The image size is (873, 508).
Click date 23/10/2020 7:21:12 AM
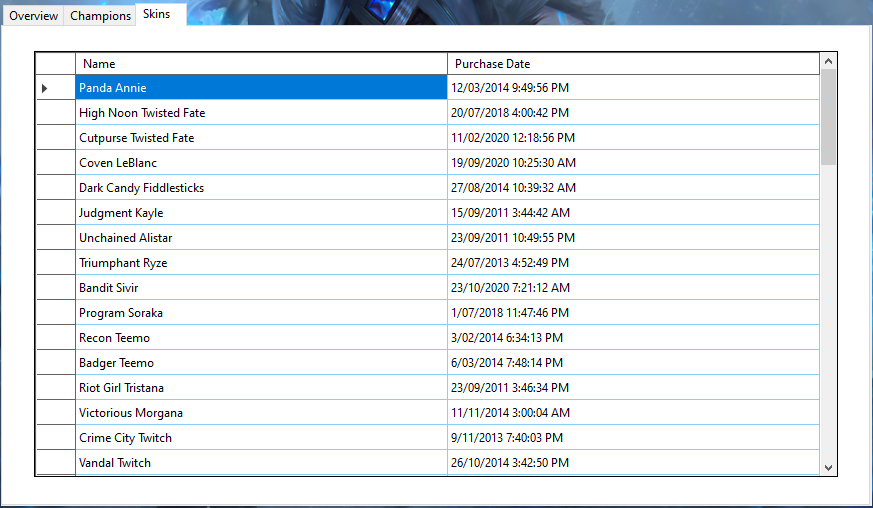tap(633, 288)
